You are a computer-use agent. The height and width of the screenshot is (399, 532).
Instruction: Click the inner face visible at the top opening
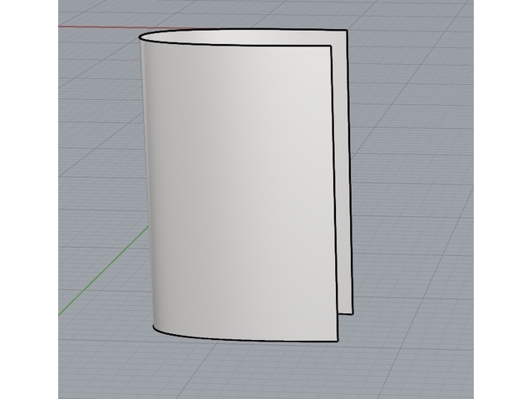coord(249,37)
